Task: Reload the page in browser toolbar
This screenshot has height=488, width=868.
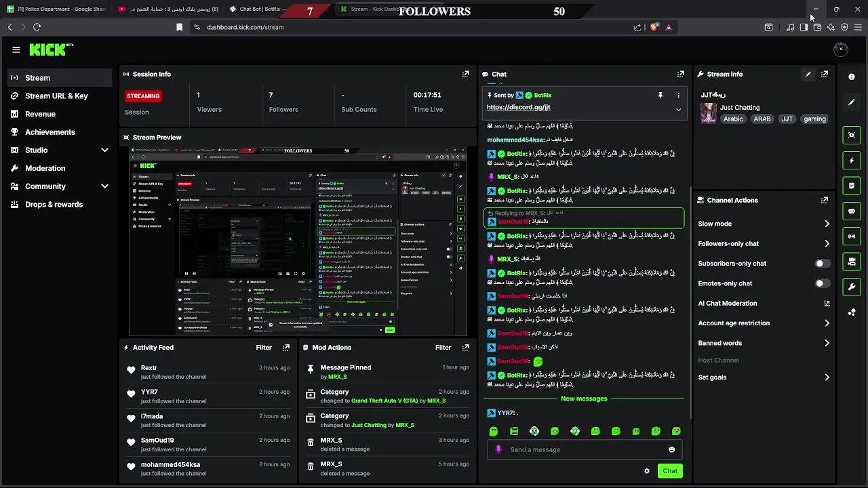Action: pos(37,27)
